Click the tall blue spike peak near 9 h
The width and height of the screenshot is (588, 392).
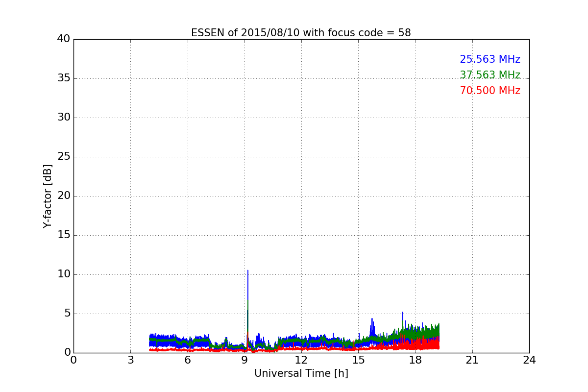coord(248,271)
